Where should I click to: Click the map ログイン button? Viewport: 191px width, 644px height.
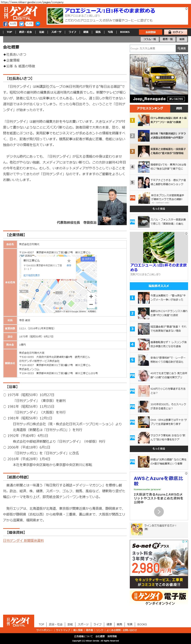pyautogui.click(x=88, y=259)
